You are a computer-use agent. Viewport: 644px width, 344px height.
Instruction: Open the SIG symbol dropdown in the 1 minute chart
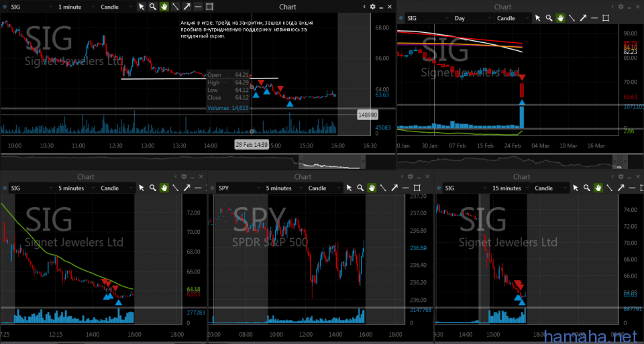(32, 7)
